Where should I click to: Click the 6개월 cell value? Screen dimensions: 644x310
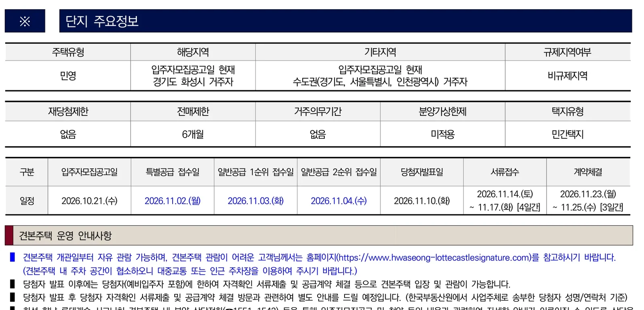click(x=193, y=134)
